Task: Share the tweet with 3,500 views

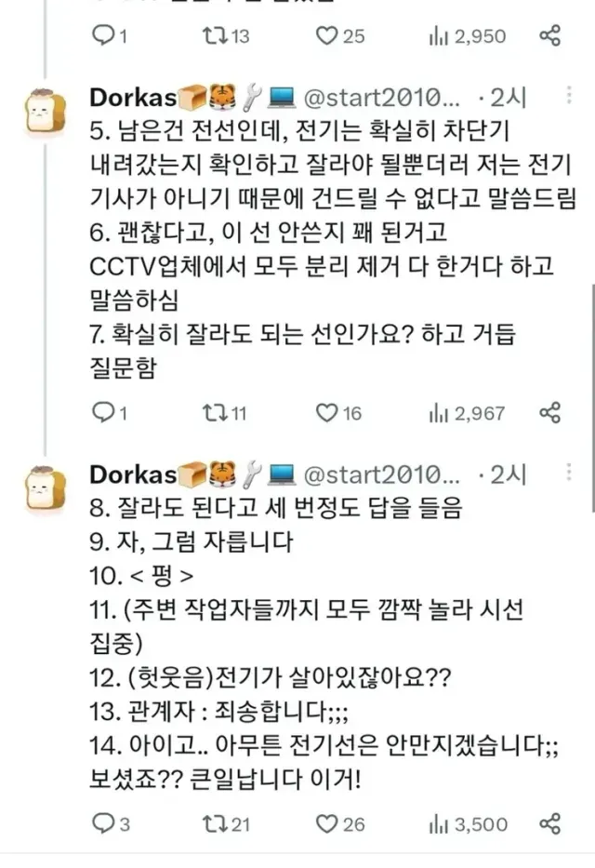Action: pos(550,823)
